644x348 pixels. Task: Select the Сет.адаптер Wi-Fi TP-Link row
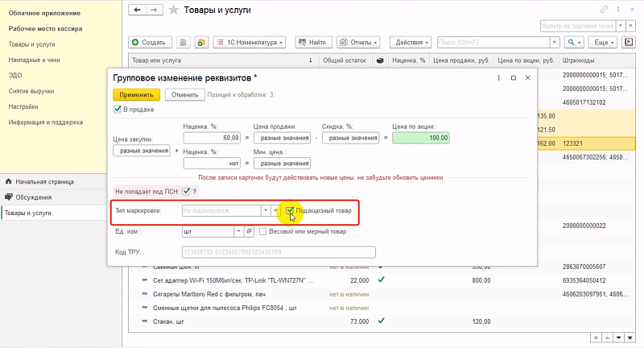pos(382,280)
